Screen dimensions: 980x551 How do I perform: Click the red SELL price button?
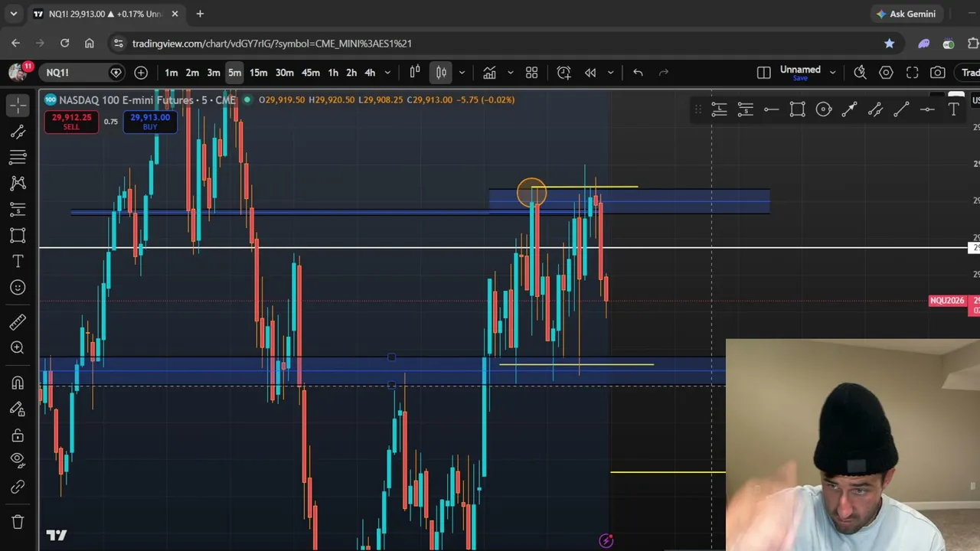point(71,122)
